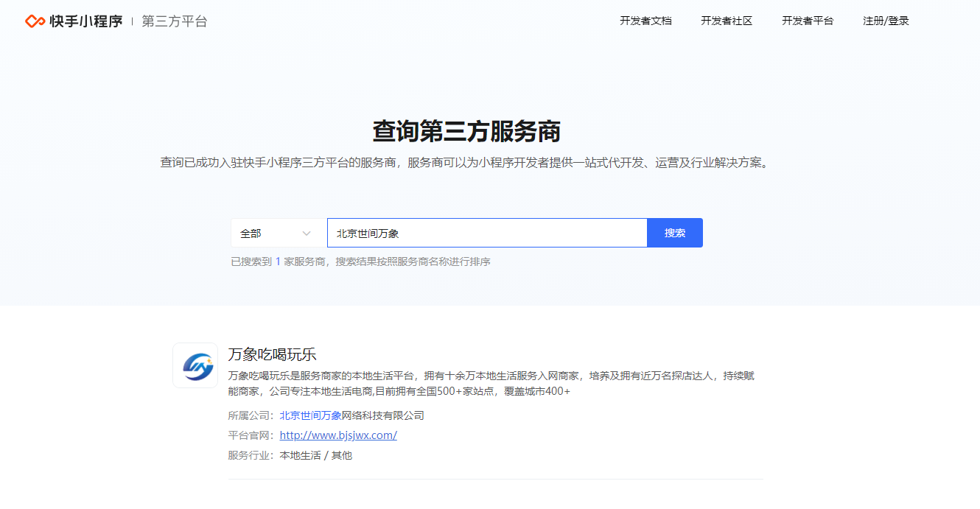Visit the http://www.bjsjwx.com/ official site link
This screenshot has height=509, width=980.
tap(338, 435)
